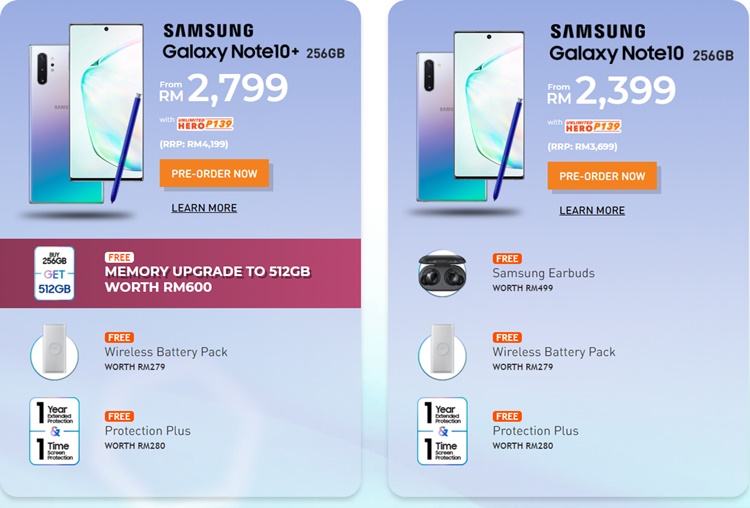Viewport: 750px width, 508px height.
Task: Click Galaxy Note10+ 256GB title
Action: (254, 52)
